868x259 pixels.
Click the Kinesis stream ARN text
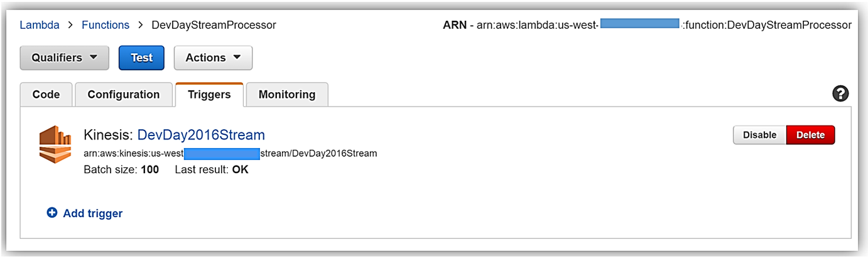230,153
